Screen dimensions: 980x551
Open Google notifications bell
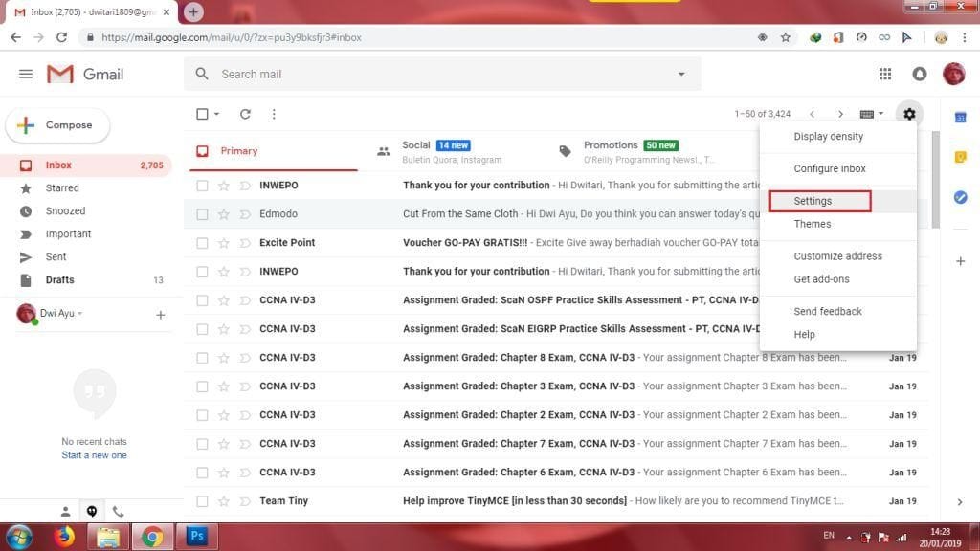coord(920,75)
